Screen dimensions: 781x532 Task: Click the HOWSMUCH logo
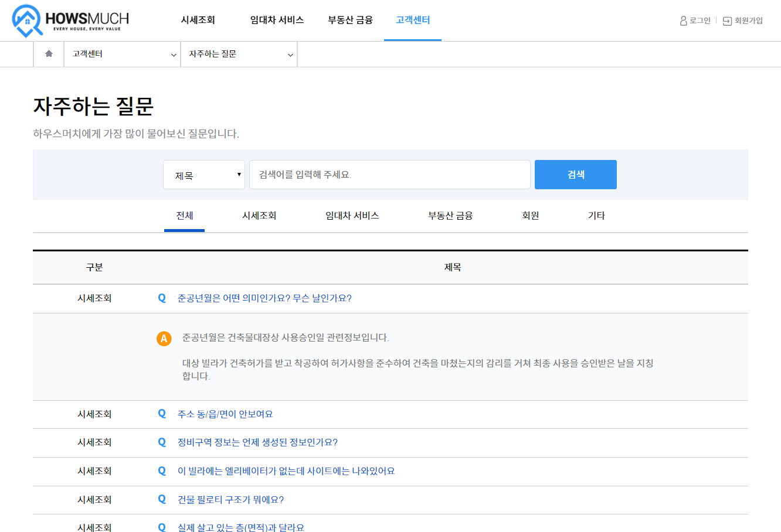(x=70, y=21)
